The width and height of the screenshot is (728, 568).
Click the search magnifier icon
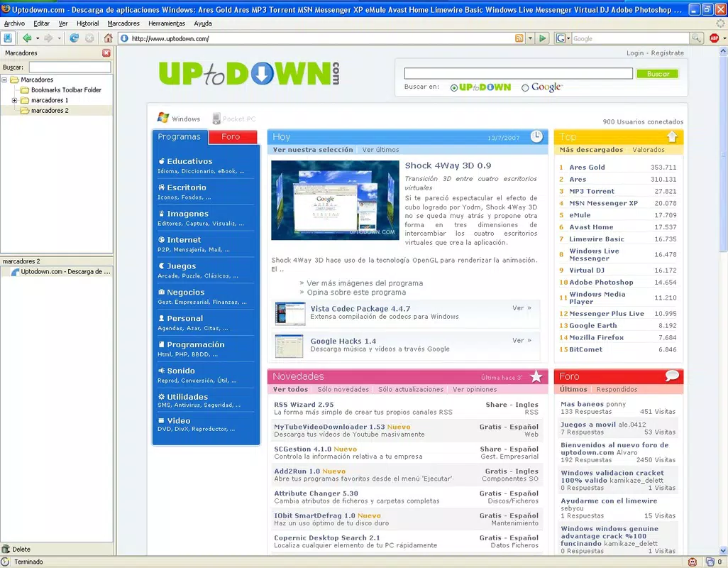696,38
